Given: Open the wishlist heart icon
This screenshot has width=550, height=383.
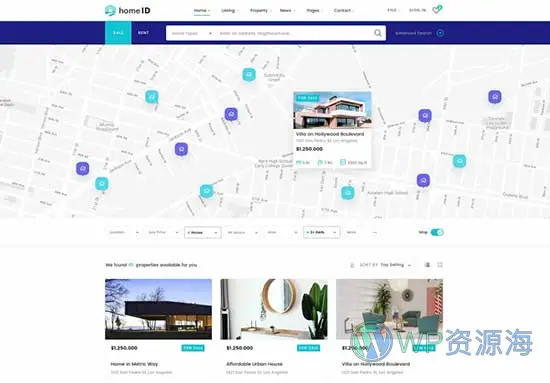Looking at the screenshot, I should coord(437,10).
